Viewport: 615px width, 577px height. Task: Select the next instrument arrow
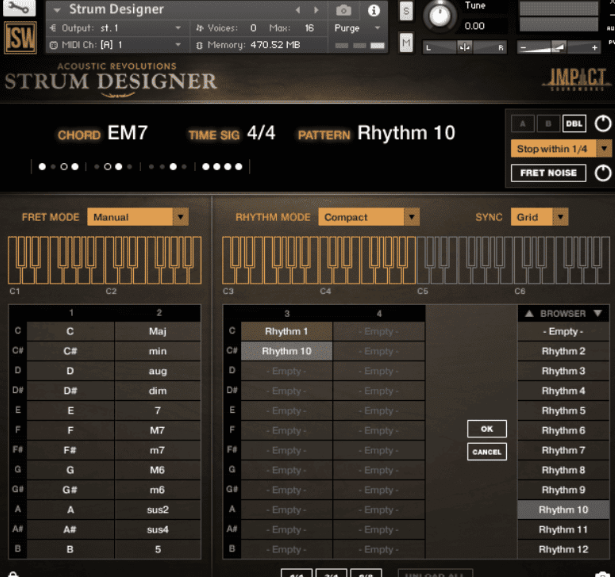[316, 10]
